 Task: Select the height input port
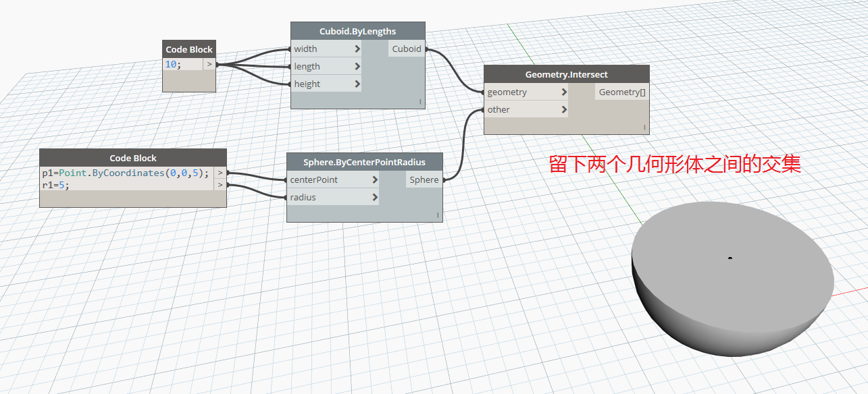[326, 84]
